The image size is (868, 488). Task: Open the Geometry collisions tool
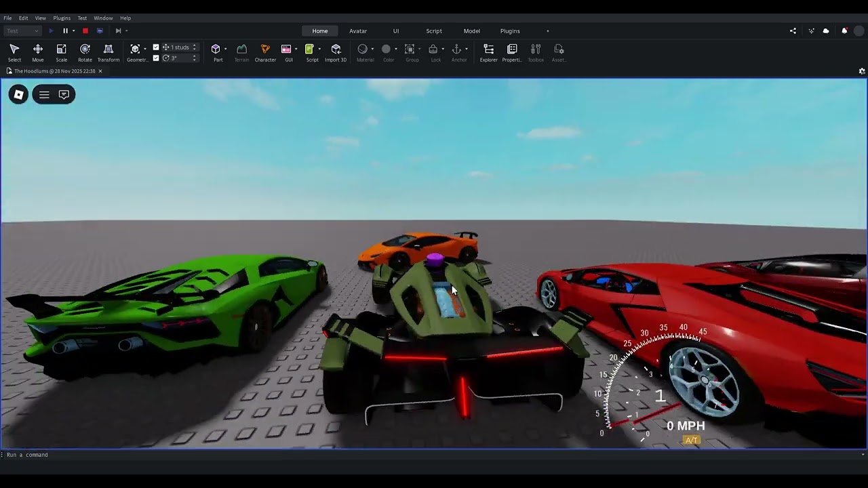click(x=136, y=53)
